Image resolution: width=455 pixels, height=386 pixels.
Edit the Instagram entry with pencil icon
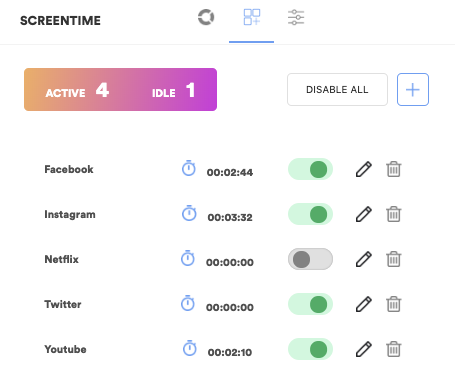point(364,214)
